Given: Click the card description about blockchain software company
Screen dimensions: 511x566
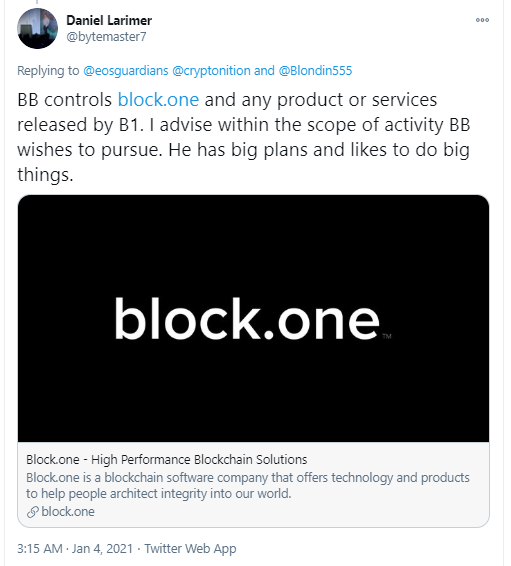Looking at the screenshot, I should [248, 486].
